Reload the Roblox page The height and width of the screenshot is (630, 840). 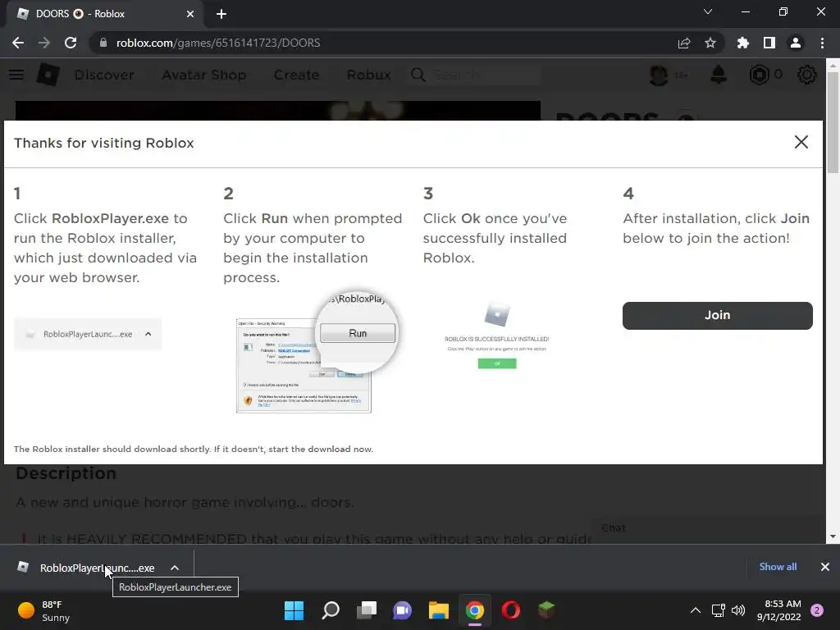tap(71, 43)
